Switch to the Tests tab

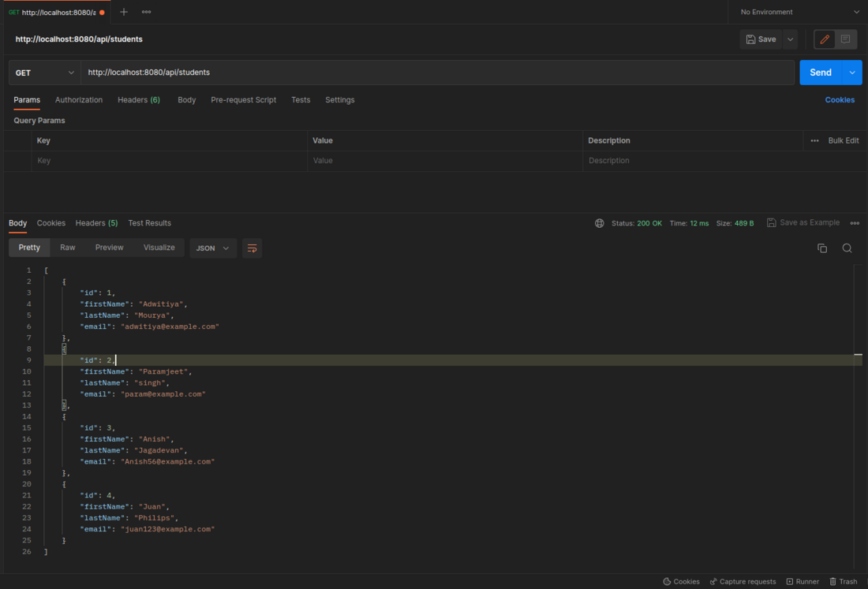pyautogui.click(x=301, y=100)
